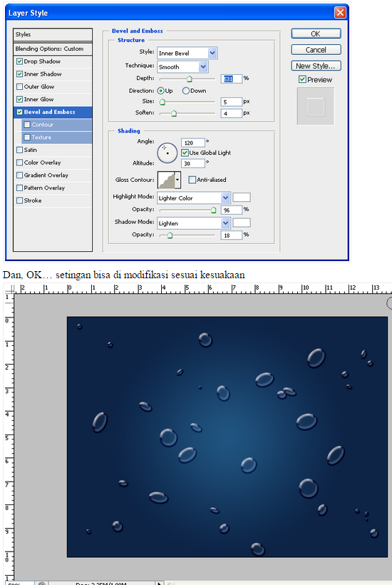Select the Up direction radio button
This screenshot has width=392, height=585.
pos(160,91)
